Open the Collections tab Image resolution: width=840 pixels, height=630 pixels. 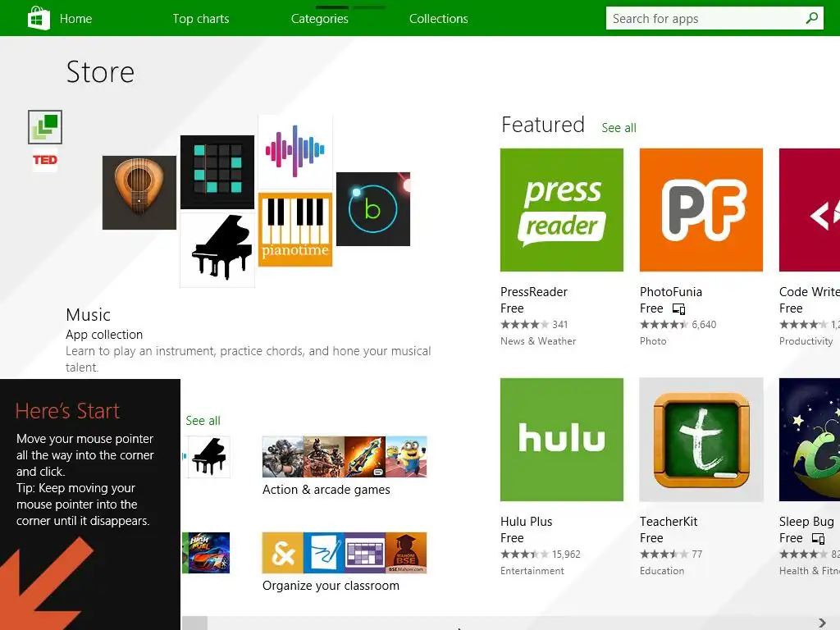coord(439,19)
